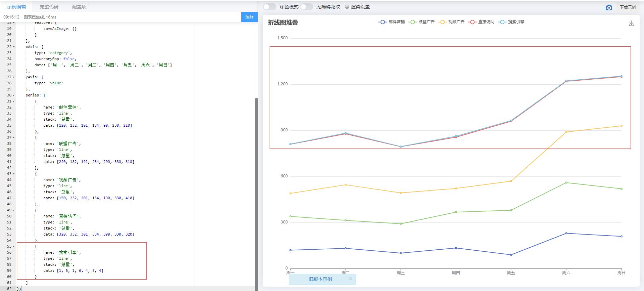This screenshot has height=291, width=644.
Task: Place cursor on "name: '邮件营销'" code line
Action: 62,107
